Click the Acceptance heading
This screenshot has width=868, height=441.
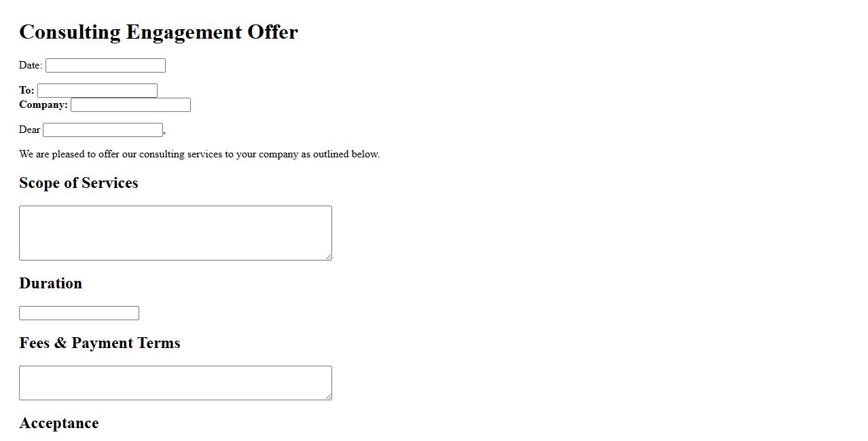point(59,423)
